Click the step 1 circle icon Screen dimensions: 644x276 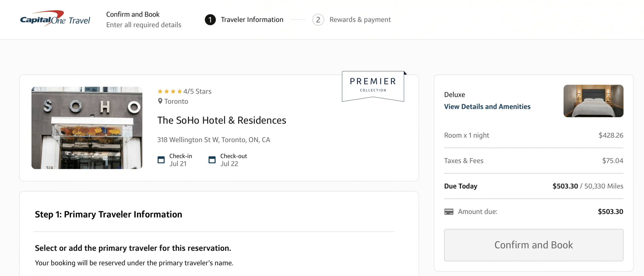[210, 20]
